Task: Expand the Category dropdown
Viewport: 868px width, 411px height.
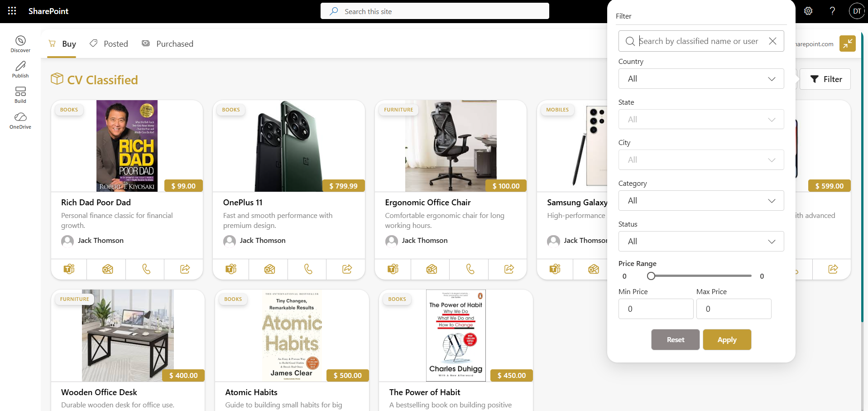Action: [x=701, y=201]
